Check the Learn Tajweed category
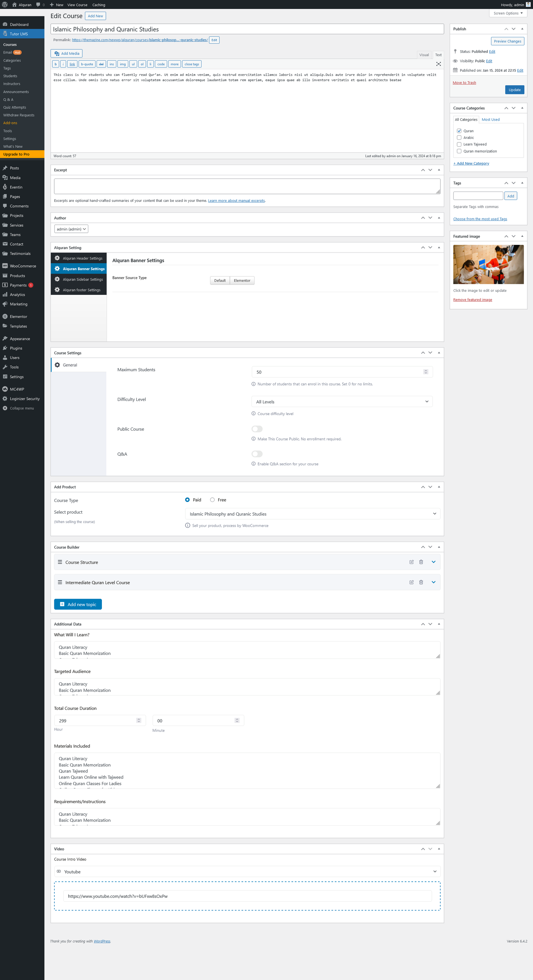 (x=459, y=144)
